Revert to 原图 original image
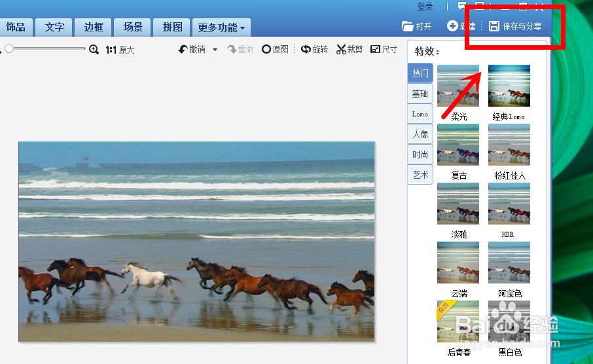This screenshot has width=593, height=364. coord(275,49)
